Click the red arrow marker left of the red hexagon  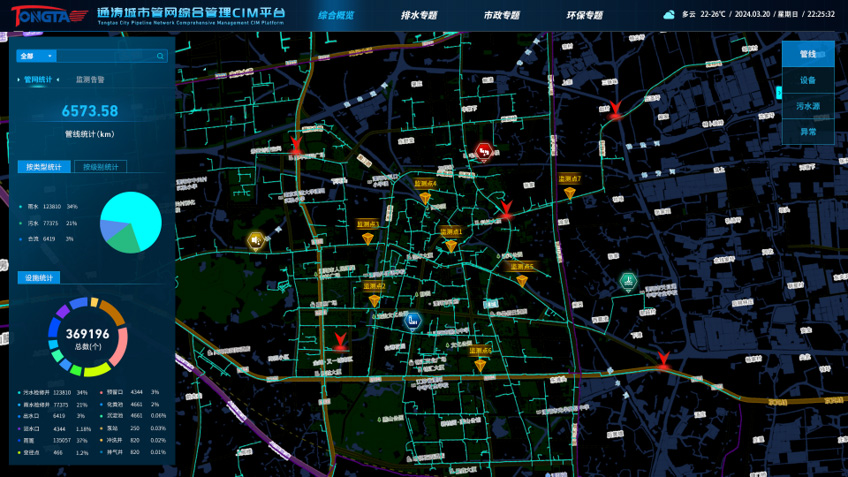pos(296,145)
